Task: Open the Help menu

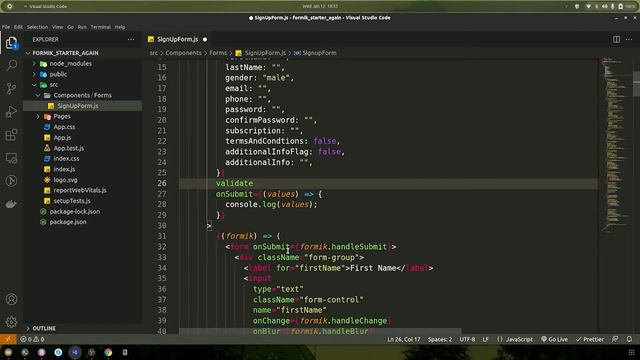Action: 120,27
